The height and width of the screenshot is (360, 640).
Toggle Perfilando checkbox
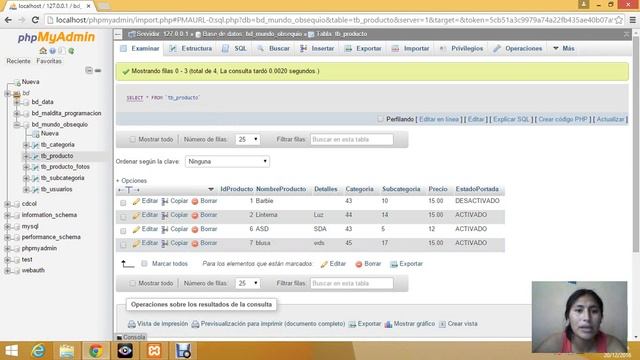point(380,119)
